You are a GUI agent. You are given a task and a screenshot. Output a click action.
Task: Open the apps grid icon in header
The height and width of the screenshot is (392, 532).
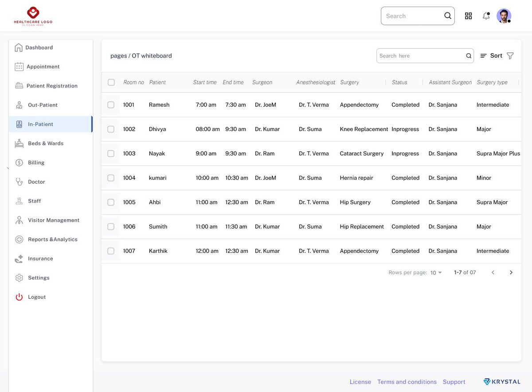468,16
